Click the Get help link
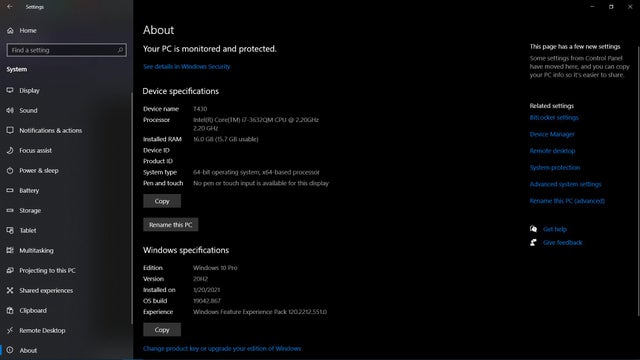This screenshot has width=640, height=360. click(x=555, y=229)
